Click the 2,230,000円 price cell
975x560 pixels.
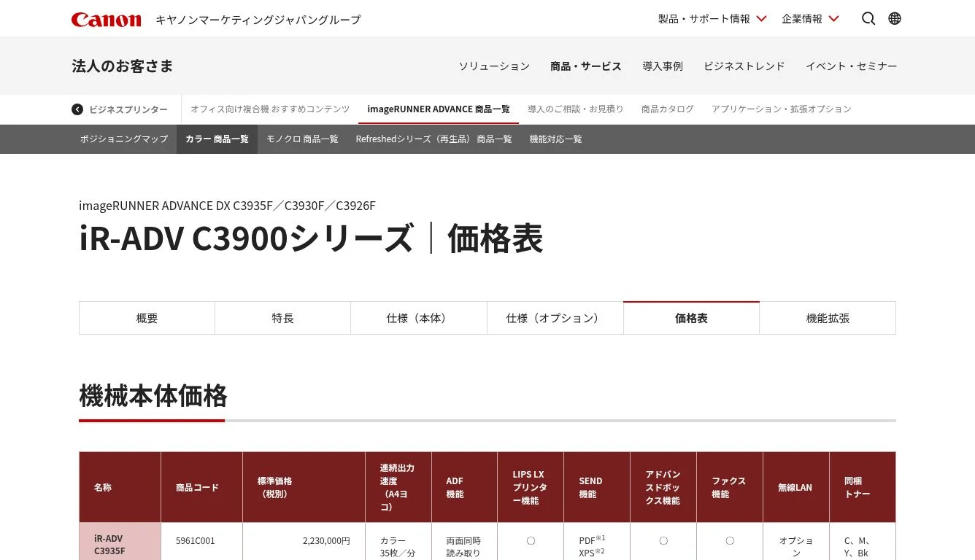pyautogui.click(x=304, y=542)
